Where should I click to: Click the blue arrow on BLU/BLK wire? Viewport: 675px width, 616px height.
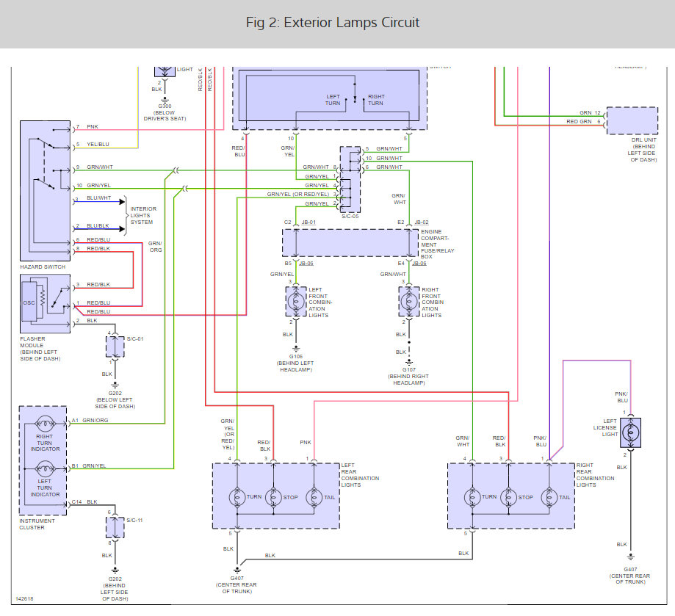pos(122,229)
